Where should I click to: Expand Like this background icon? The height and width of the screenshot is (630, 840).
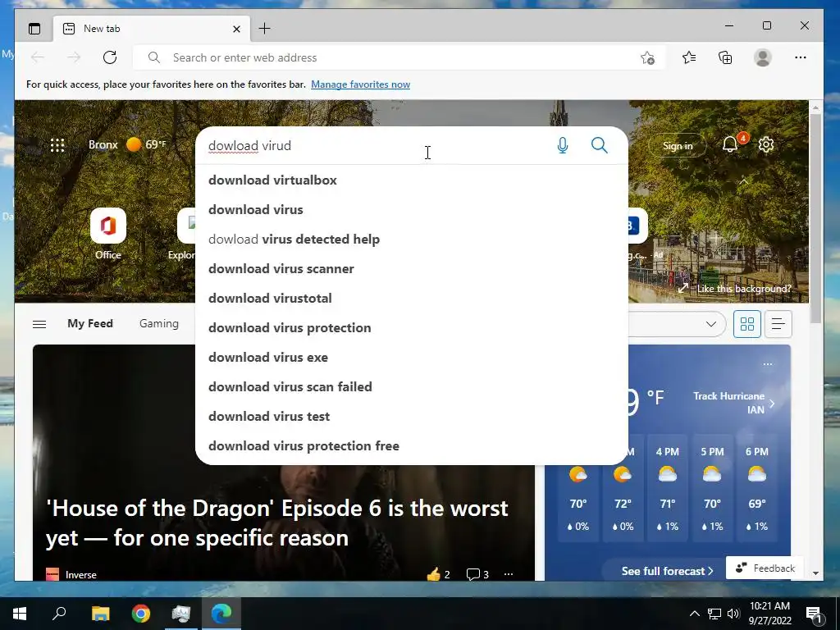(x=683, y=288)
